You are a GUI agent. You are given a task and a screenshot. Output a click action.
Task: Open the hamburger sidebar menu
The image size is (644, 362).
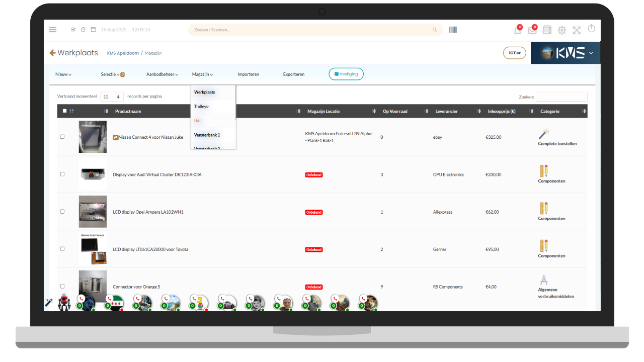(x=53, y=30)
